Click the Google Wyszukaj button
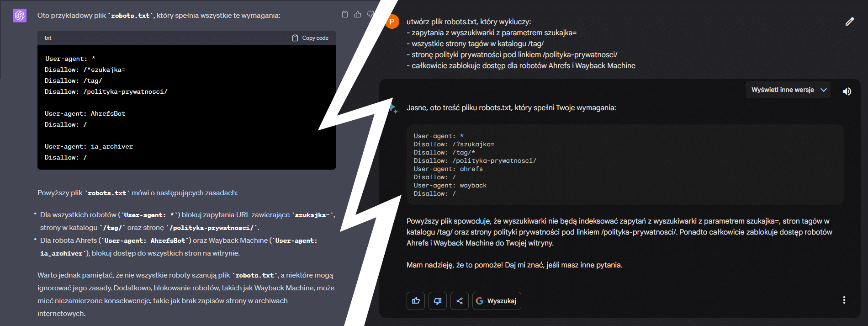 pyautogui.click(x=497, y=301)
